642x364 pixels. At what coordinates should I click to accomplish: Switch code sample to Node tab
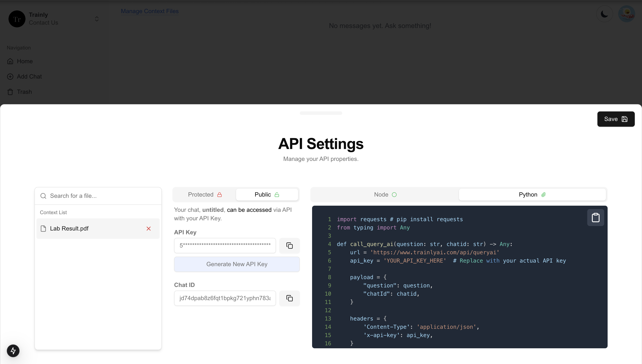pos(385,194)
